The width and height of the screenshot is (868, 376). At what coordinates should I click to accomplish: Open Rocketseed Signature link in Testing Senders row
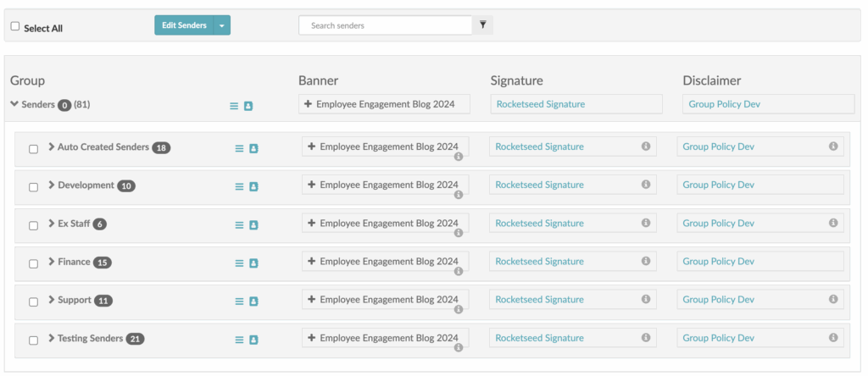pyautogui.click(x=539, y=338)
